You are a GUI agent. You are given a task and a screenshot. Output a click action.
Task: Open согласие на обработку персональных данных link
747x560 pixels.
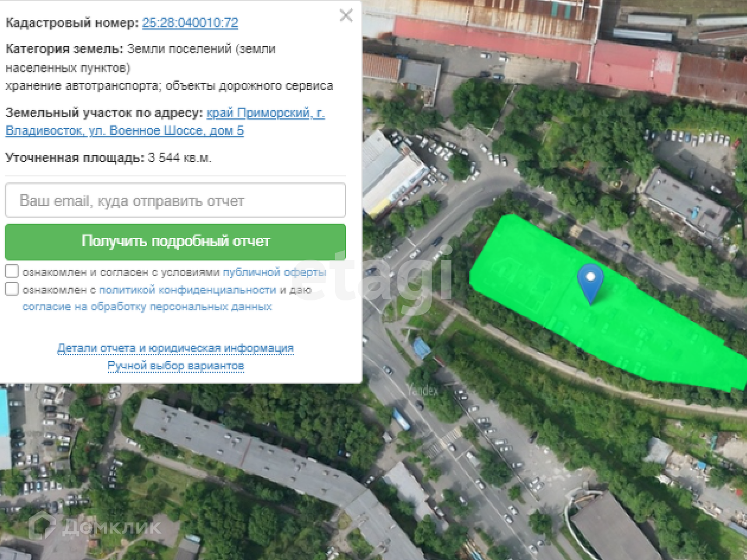147,306
